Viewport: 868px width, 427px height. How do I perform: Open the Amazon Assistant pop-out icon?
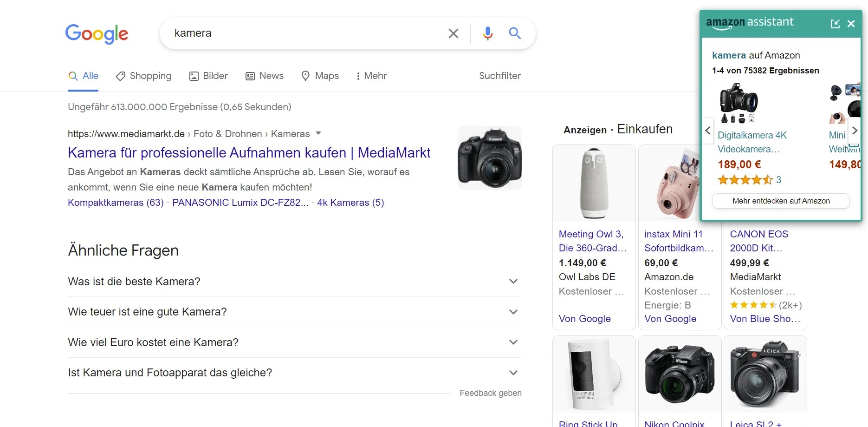click(836, 24)
